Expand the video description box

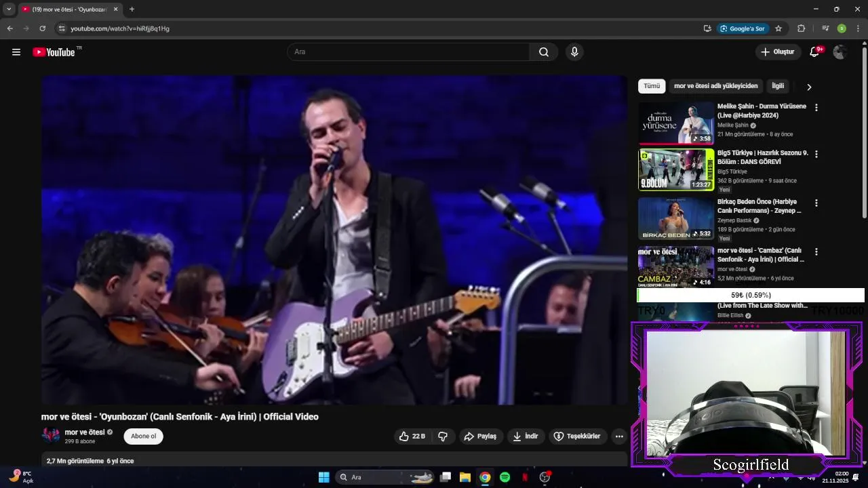[x=334, y=460]
